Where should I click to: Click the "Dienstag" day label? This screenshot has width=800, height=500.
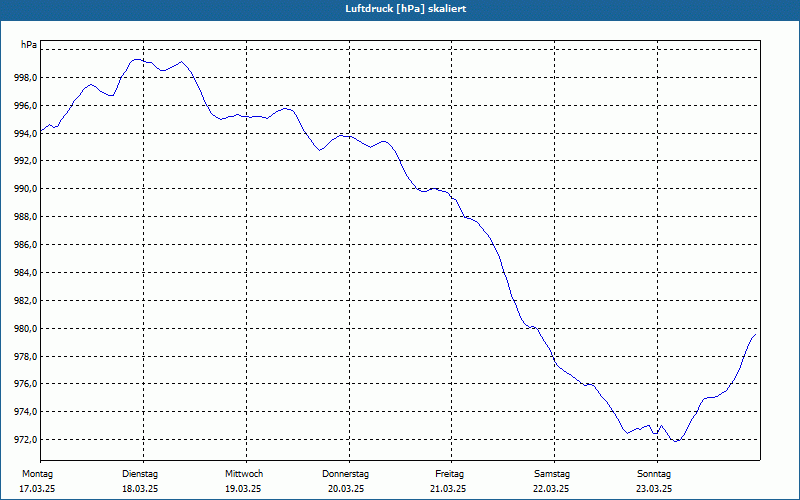coord(140,474)
